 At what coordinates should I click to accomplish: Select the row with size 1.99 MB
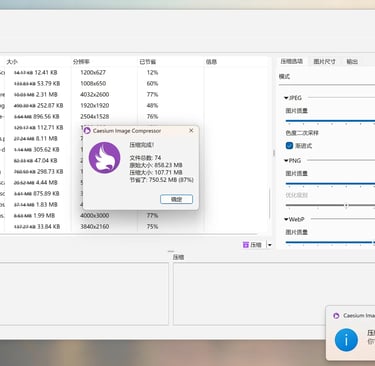point(135,216)
